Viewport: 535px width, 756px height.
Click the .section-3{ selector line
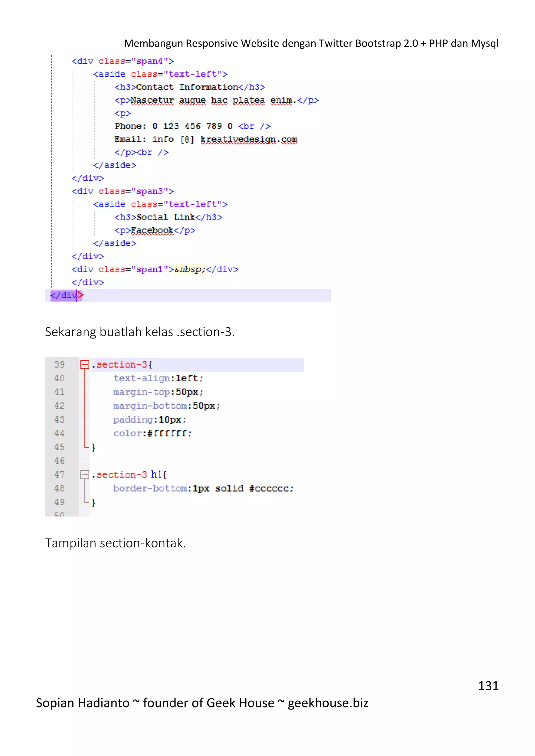point(122,364)
